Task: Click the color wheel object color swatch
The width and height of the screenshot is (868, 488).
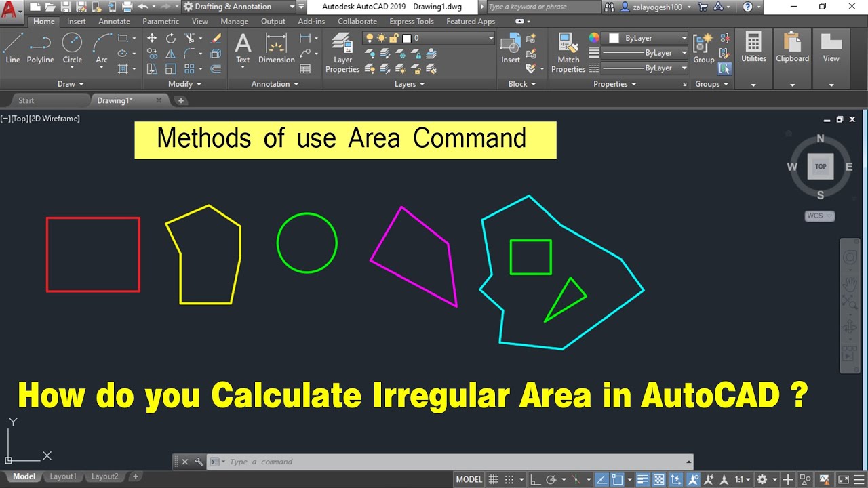Action: point(594,38)
